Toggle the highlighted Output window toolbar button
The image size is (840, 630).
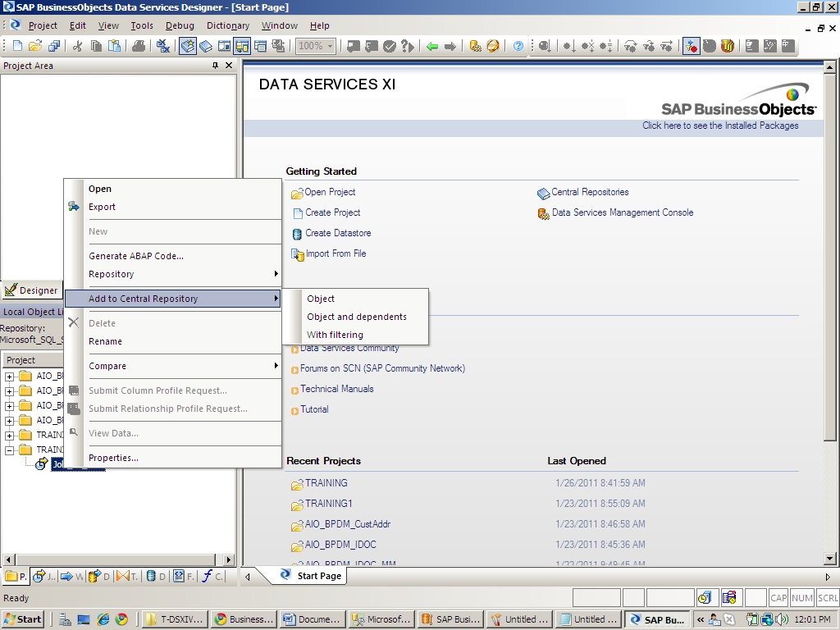tap(242, 46)
